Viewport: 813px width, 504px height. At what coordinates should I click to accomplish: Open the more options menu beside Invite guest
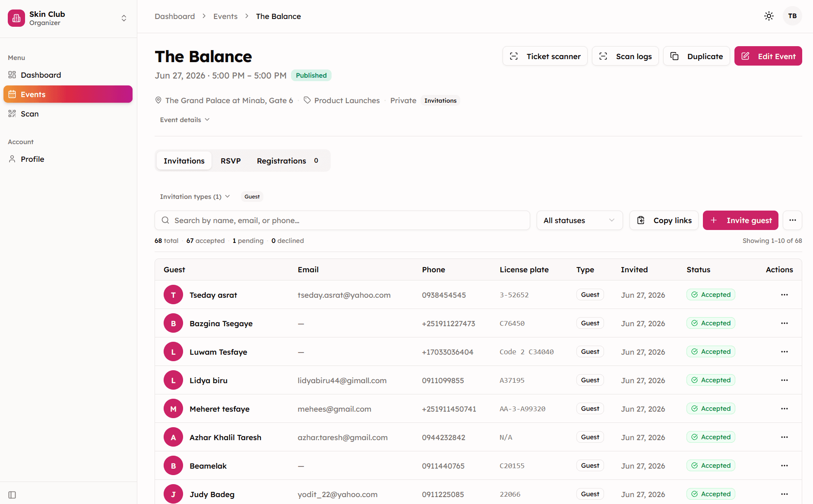click(792, 220)
